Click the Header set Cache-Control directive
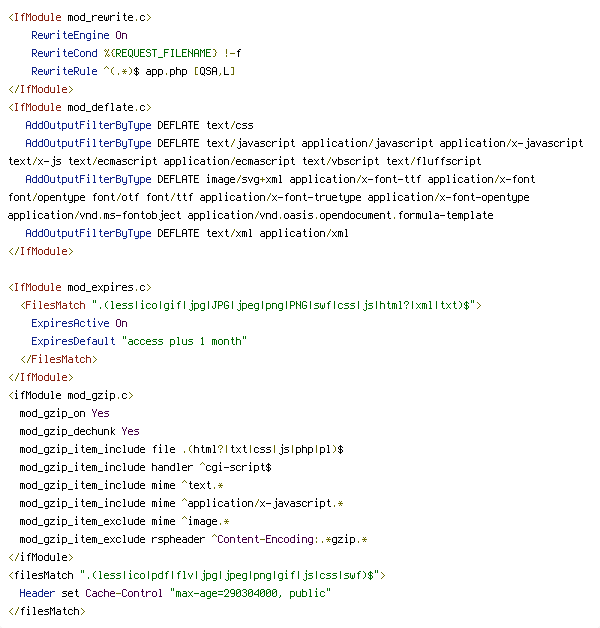 [x=81, y=593]
